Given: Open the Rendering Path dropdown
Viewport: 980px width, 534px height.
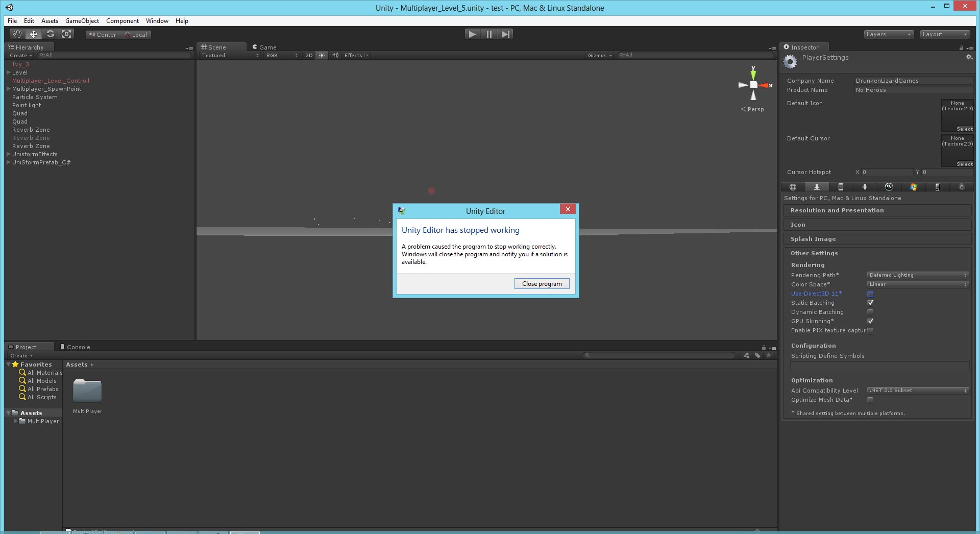Looking at the screenshot, I should 917,275.
